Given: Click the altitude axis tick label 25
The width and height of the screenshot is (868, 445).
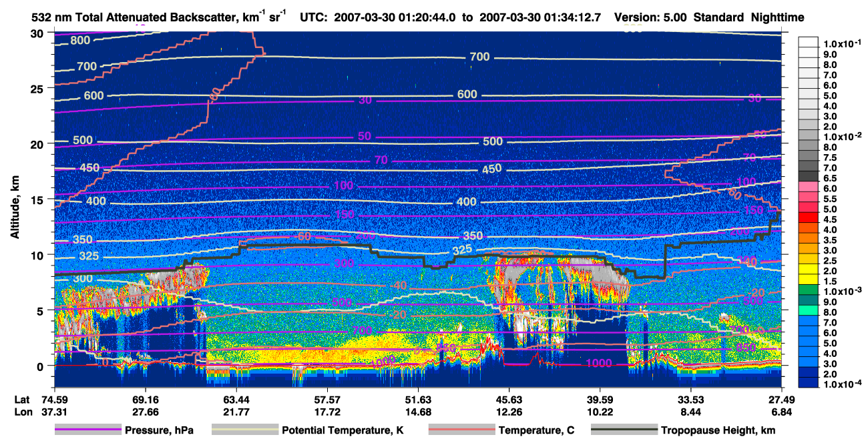Looking at the screenshot, I should click(x=38, y=88).
